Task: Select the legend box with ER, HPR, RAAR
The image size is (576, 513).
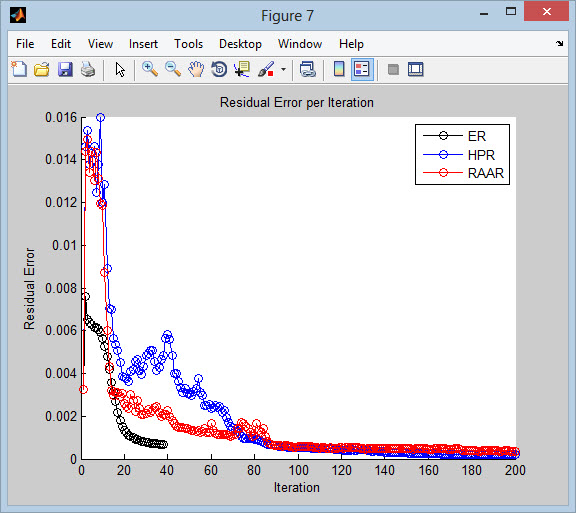Action: [462, 154]
